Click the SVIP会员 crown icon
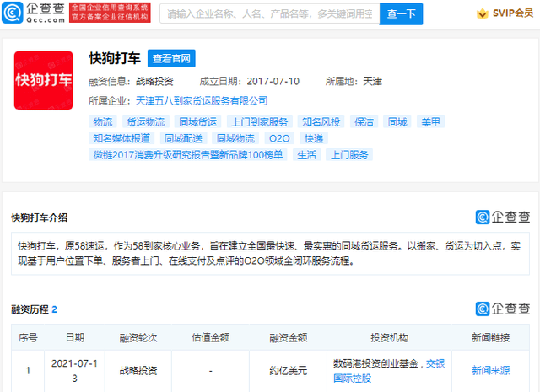The image size is (540, 392). pos(482,14)
